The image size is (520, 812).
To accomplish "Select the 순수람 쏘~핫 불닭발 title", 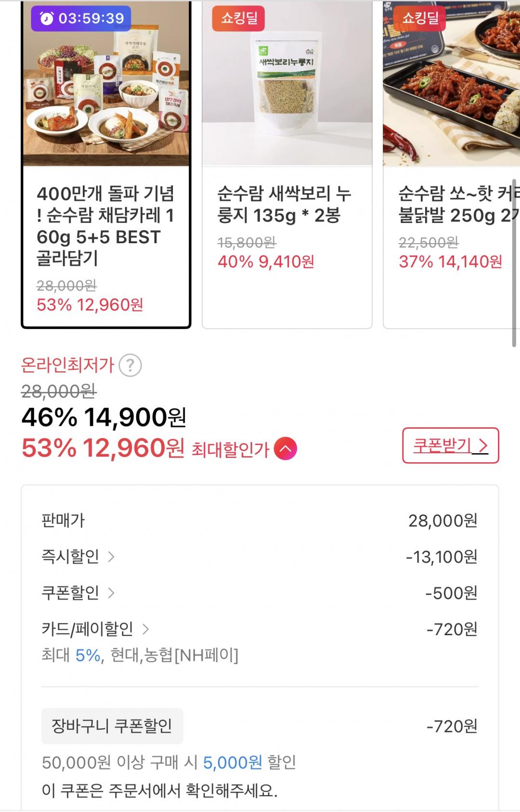I will pos(457,205).
